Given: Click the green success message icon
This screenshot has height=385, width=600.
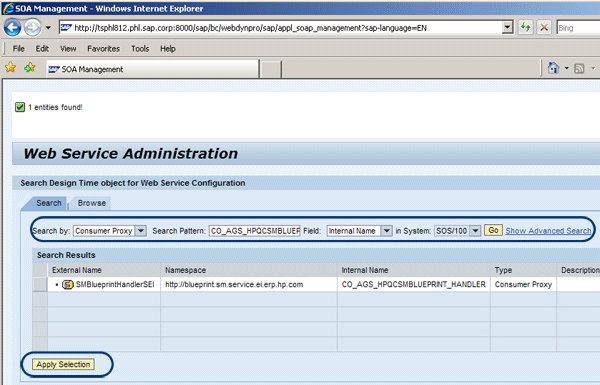Looking at the screenshot, I should tap(20, 107).
